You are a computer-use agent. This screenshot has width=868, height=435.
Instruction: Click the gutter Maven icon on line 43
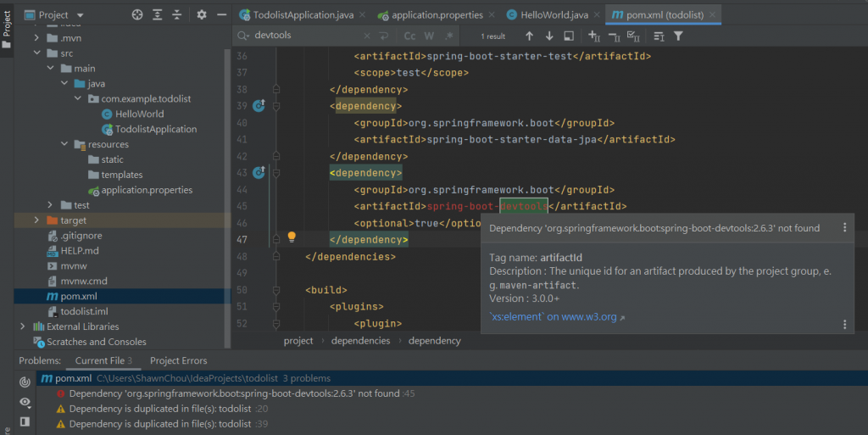tap(259, 172)
